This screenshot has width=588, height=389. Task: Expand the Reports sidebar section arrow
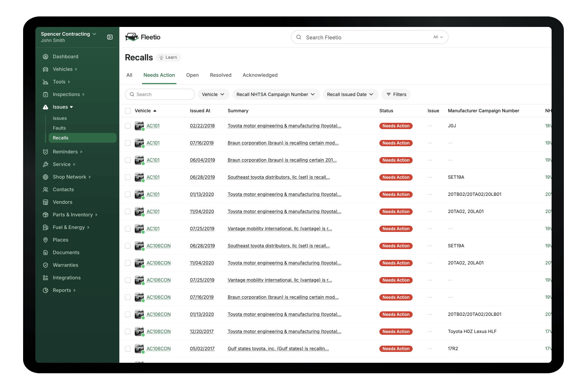tap(75, 290)
